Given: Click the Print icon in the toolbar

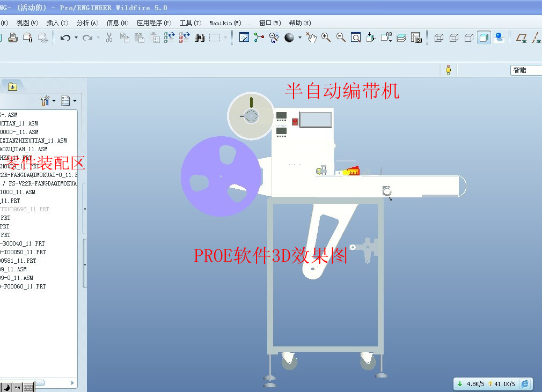Looking at the screenshot, I should [13, 38].
